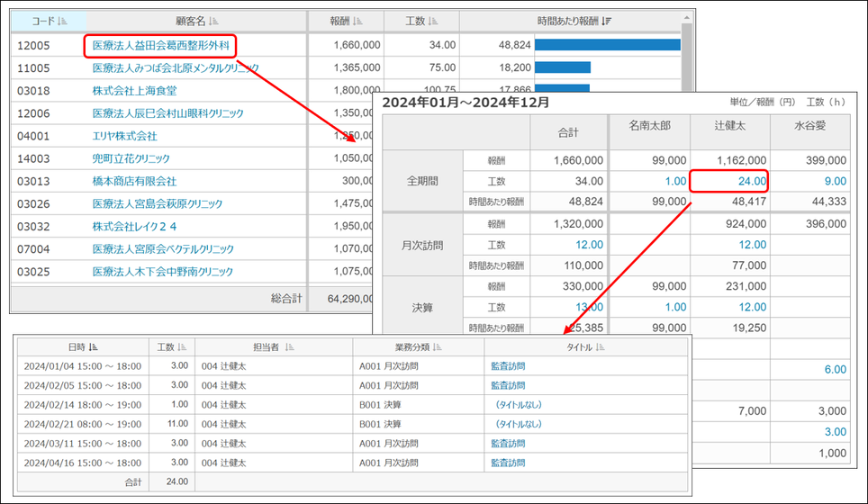Click 水谷愛's 9.00 hours value
Screen dimensions: 868x504
coord(832,182)
